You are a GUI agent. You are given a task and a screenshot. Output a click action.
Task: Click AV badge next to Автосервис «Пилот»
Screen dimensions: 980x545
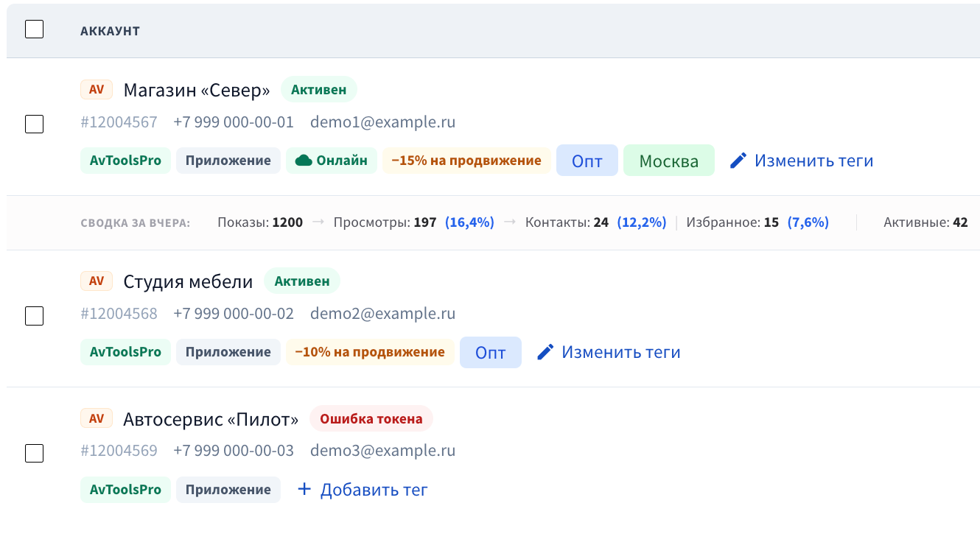(97, 418)
